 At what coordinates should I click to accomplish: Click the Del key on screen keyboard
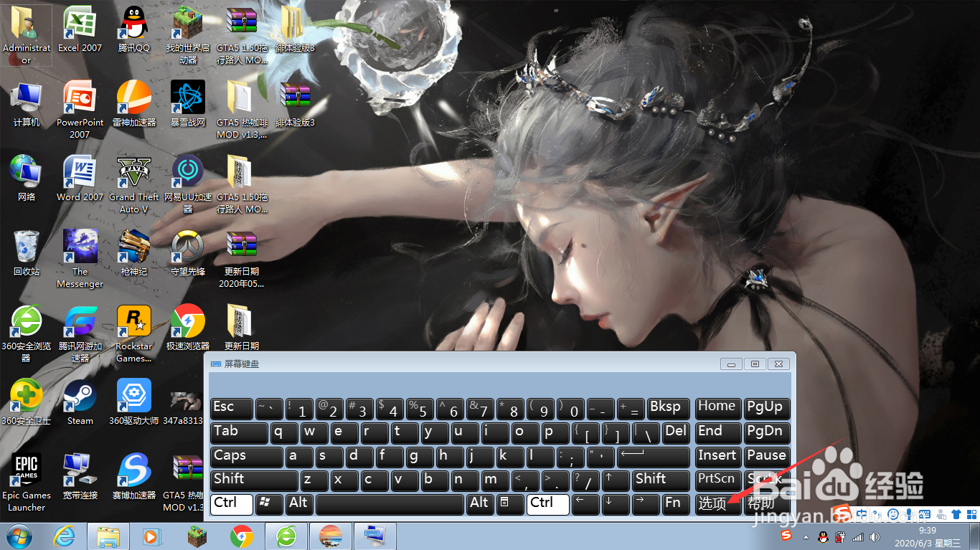(676, 432)
